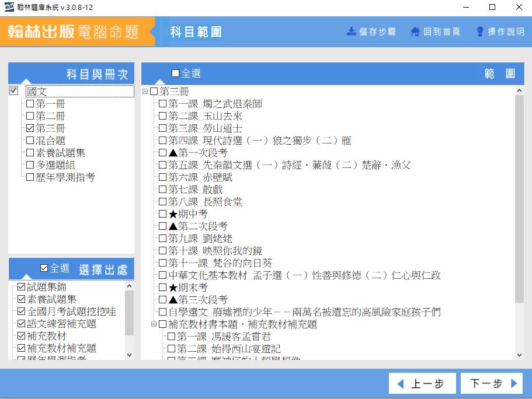Check the 歷年學測指考 checkbox
Image resolution: width=532 pixels, height=399 pixels.
pos(30,177)
